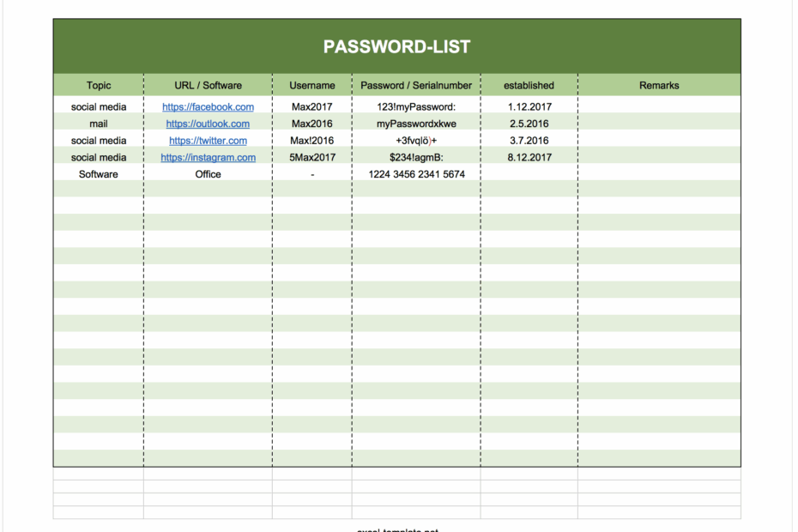Screen dimensions: 798x532
Task: Select the 5Max2017 username cell
Action: point(311,157)
